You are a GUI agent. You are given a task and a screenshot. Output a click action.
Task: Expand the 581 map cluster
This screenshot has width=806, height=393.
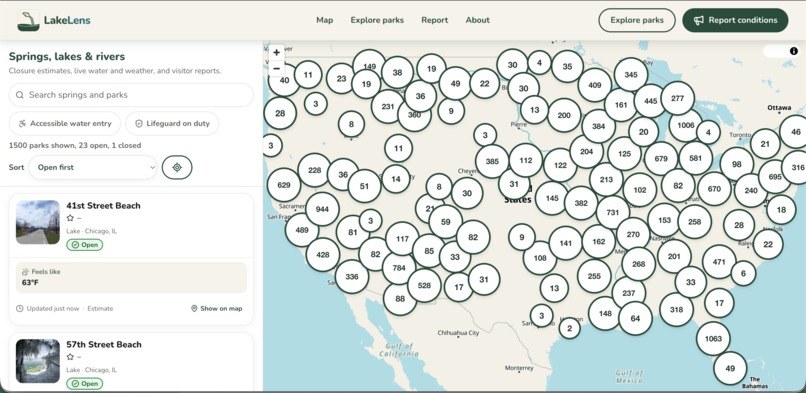[x=695, y=159]
